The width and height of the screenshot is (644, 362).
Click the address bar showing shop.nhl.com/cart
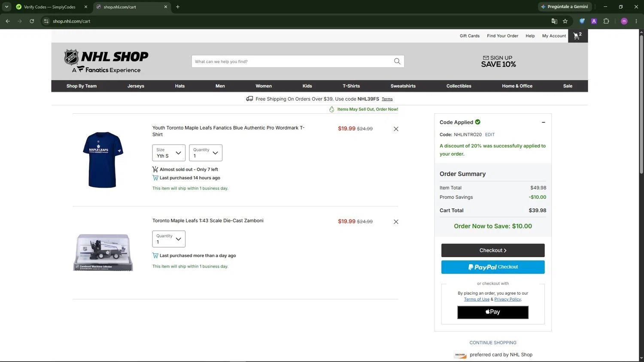tap(296, 21)
